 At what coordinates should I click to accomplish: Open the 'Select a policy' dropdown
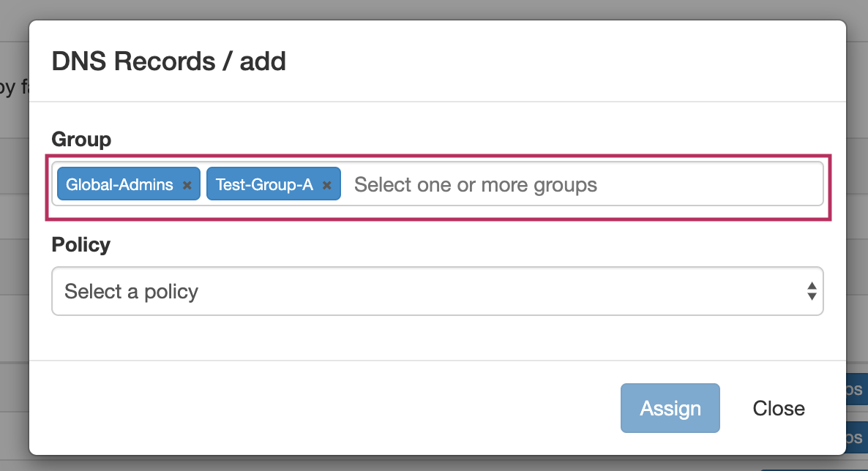pos(437,291)
